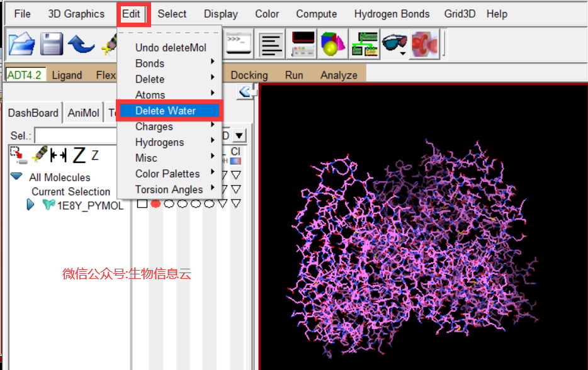Click the 1E8Y_PYMOL molecule icon
This screenshot has height=370, width=588.
pos(48,205)
